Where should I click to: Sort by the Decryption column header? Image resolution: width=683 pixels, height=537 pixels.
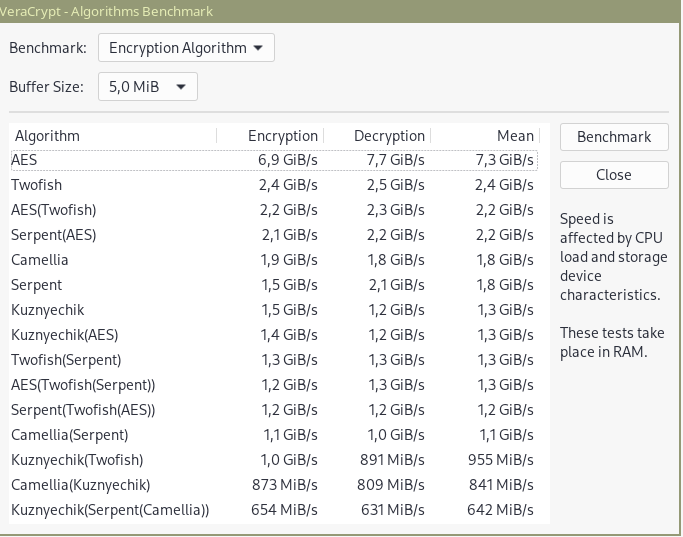[x=377, y=136]
